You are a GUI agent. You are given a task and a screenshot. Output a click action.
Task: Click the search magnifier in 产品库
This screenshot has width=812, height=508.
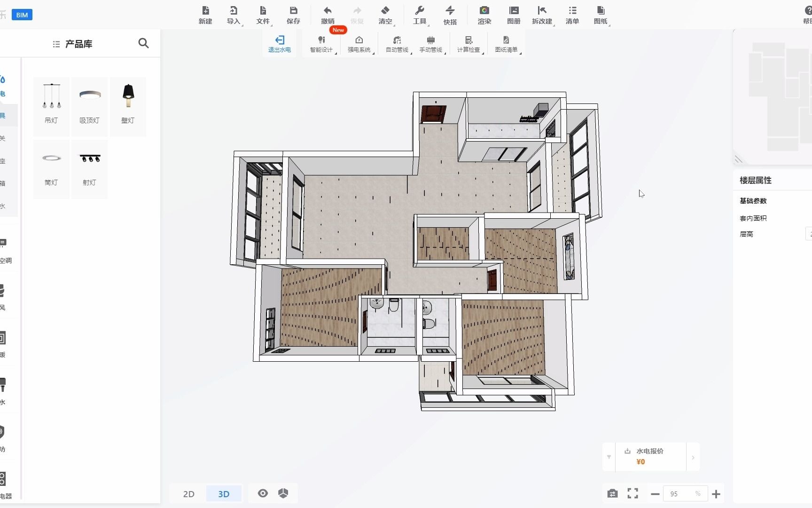click(x=144, y=43)
